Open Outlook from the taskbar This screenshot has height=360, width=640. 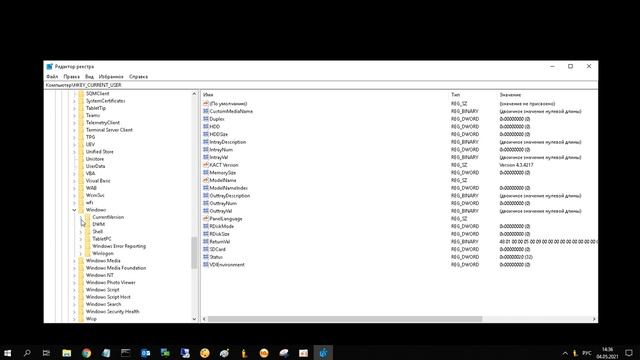145,353
